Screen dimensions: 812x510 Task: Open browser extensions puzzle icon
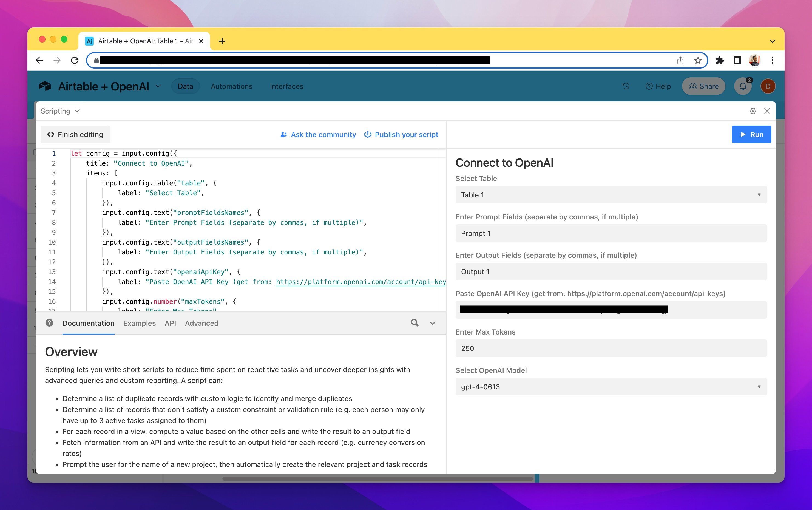coord(720,60)
